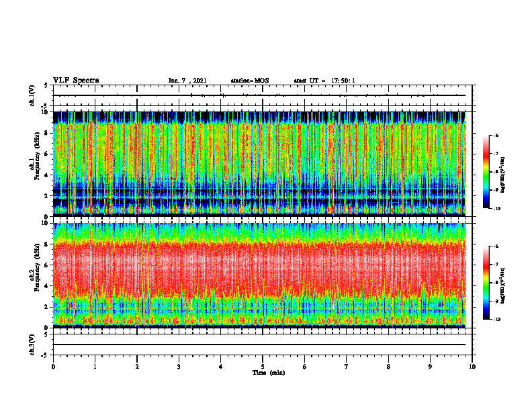Image resolution: width=532 pixels, height=411 pixels.
Task: Click time axis tick label '2'
Action: [x=137, y=367]
